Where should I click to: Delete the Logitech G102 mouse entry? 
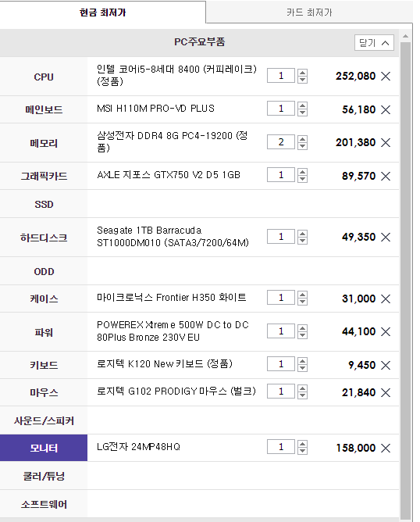point(386,393)
